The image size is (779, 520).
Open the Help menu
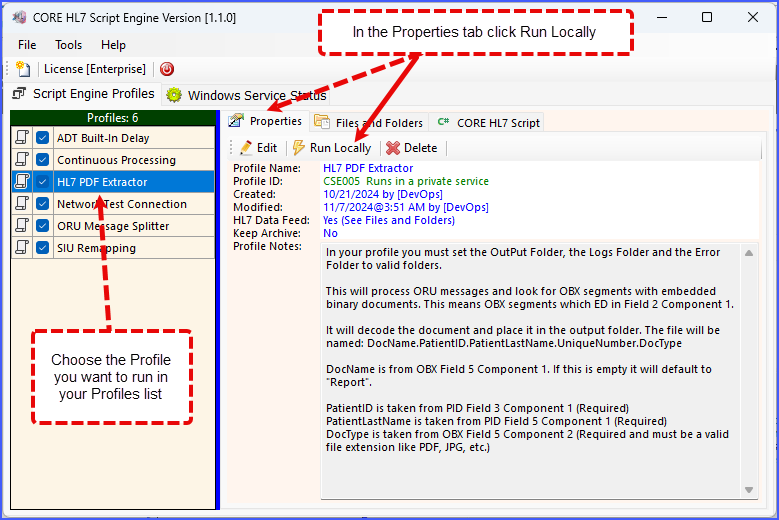pyautogui.click(x=113, y=45)
